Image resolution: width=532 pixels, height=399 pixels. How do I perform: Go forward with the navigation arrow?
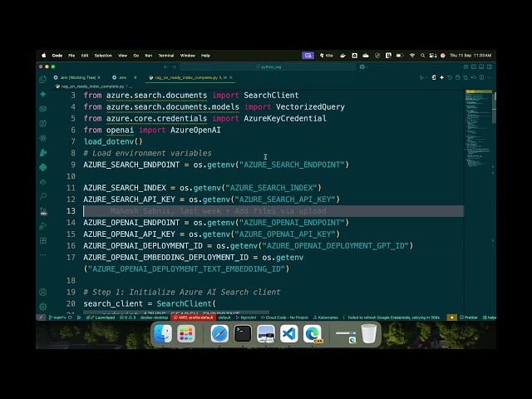tap(174, 66)
